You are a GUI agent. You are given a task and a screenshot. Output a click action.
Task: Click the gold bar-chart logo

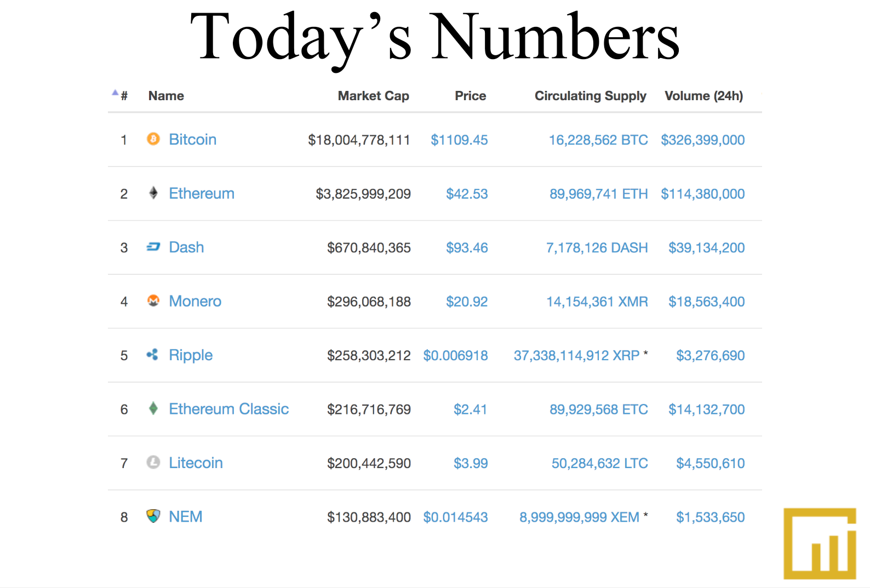(x=820, y=544)
